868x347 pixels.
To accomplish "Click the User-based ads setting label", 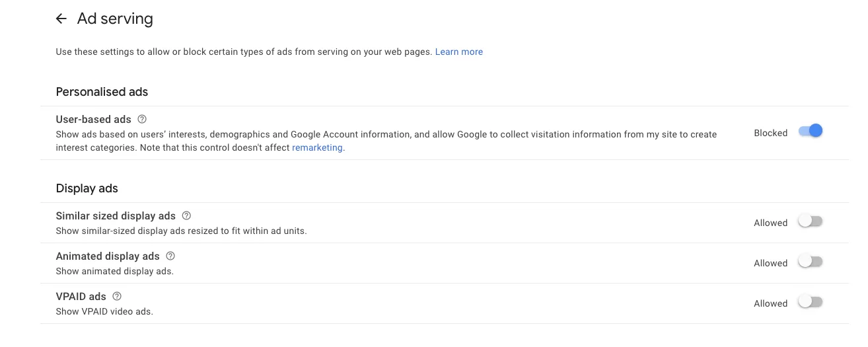I will tap(93, 120).
